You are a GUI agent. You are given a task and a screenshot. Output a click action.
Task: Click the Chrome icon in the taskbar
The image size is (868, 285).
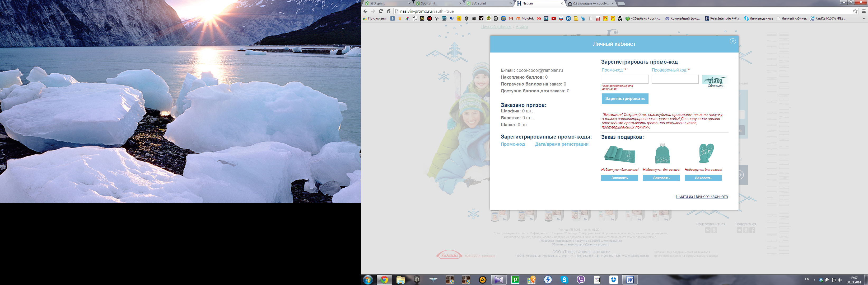384,280
